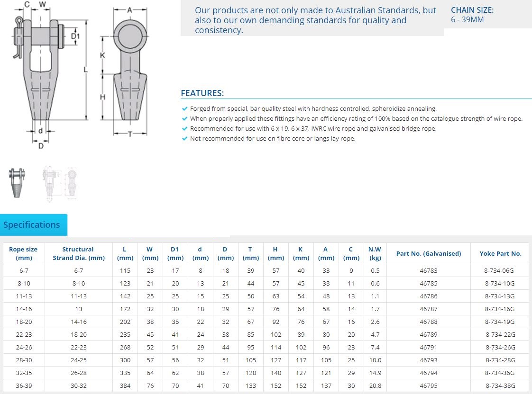The image size is (532, 394).
Task: Click yoke part 8-734-36G
Action: pyautogui.click(x=500, y=373)
